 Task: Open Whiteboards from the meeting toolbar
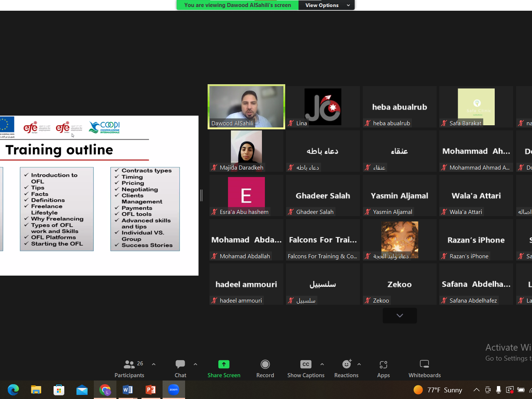tap(424, 365)
